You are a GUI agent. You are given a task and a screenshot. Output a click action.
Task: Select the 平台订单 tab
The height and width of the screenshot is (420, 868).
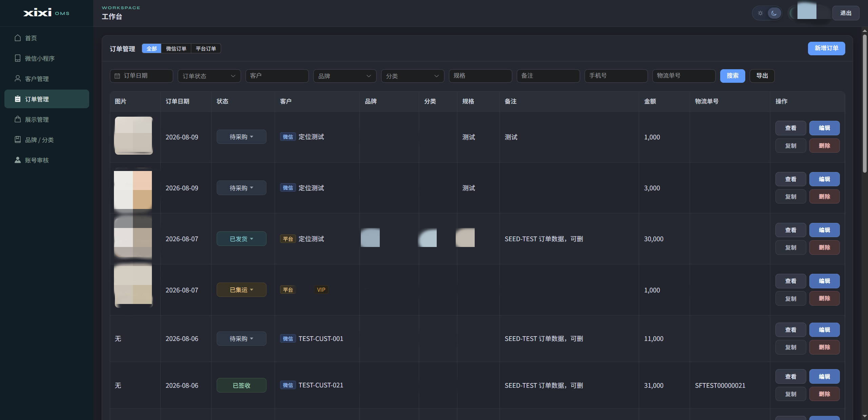(206, 49)
